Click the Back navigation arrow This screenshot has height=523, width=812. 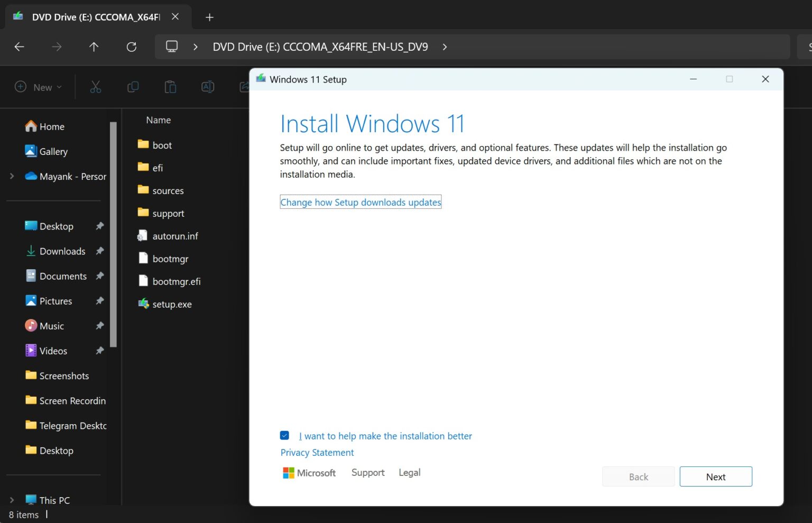(x=19, y=47)
